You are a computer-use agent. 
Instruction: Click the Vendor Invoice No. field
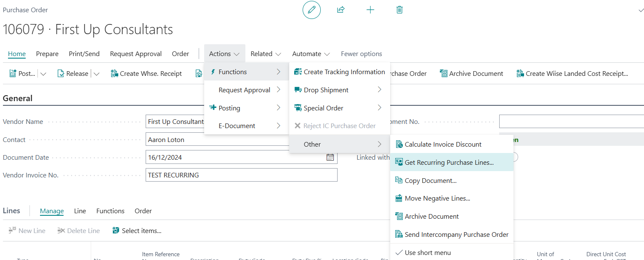point(242,175)
